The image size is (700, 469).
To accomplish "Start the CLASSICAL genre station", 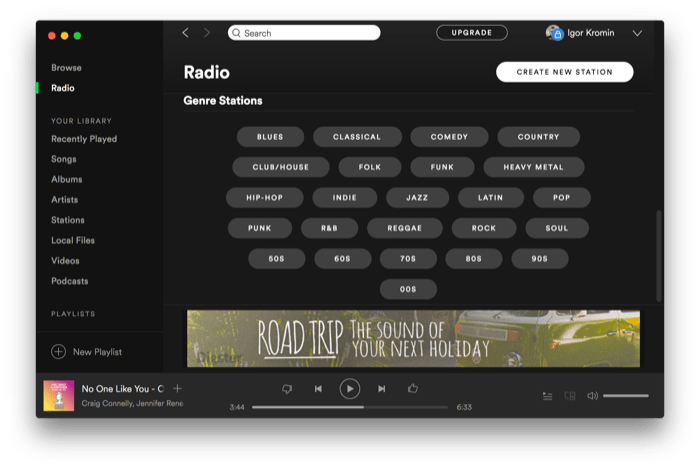I will [x=357, y=137].
